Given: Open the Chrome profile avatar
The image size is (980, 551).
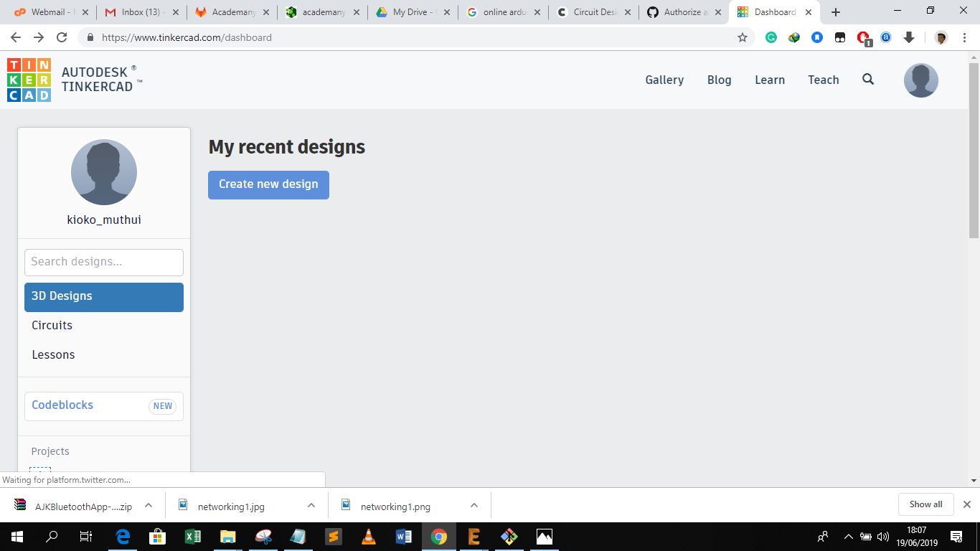Looking at the screenshot, I should click(941, 37).
